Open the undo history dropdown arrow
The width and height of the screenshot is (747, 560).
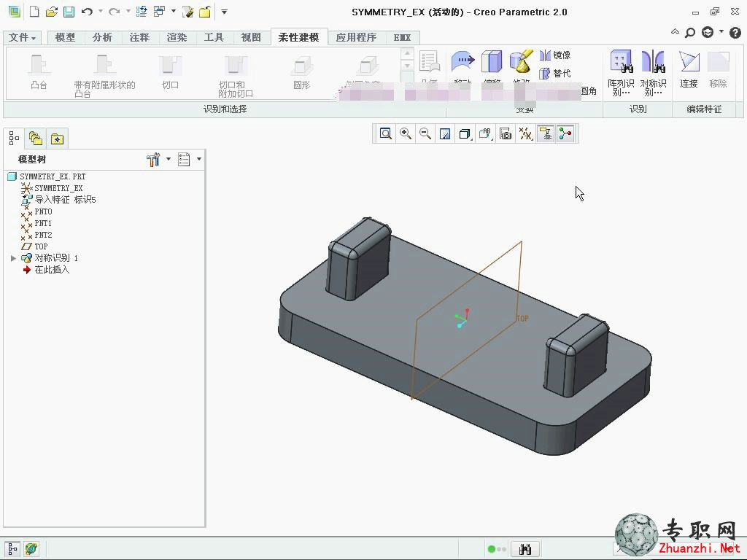(x=101, y=12)
